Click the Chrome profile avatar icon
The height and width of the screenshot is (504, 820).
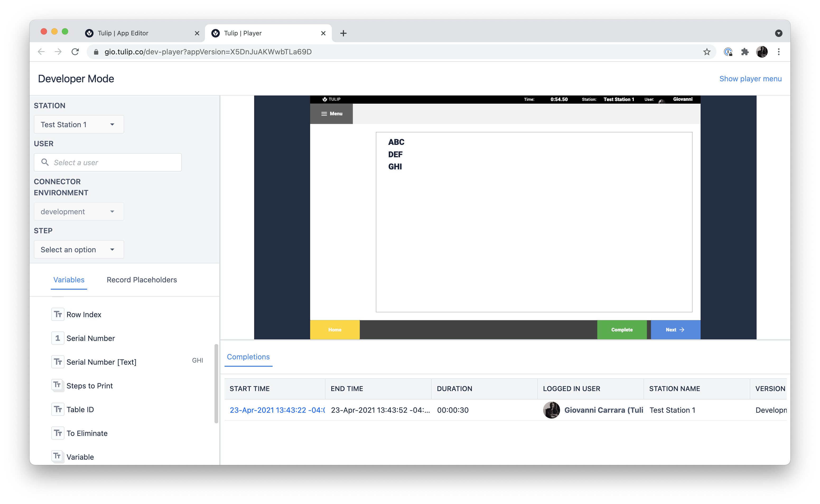762,52
